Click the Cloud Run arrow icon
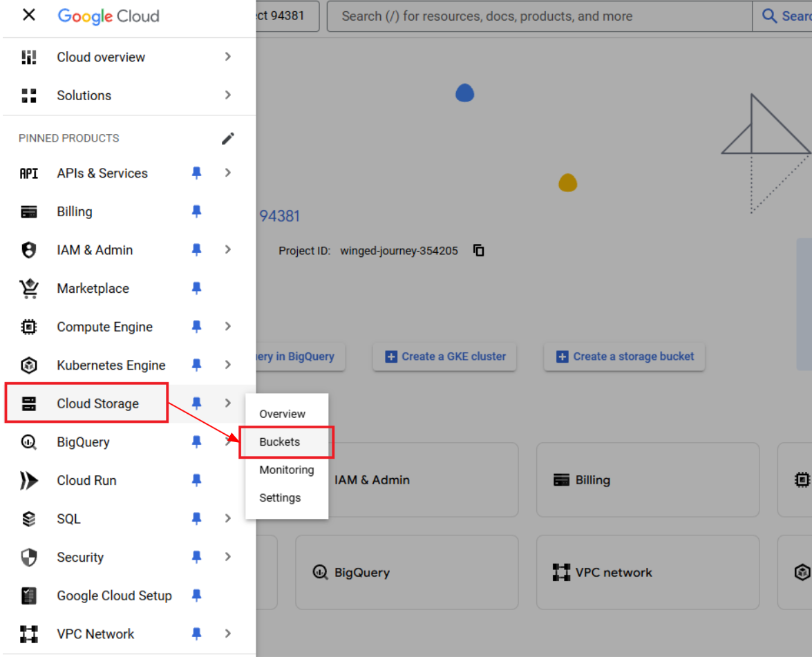 [29, 480]
